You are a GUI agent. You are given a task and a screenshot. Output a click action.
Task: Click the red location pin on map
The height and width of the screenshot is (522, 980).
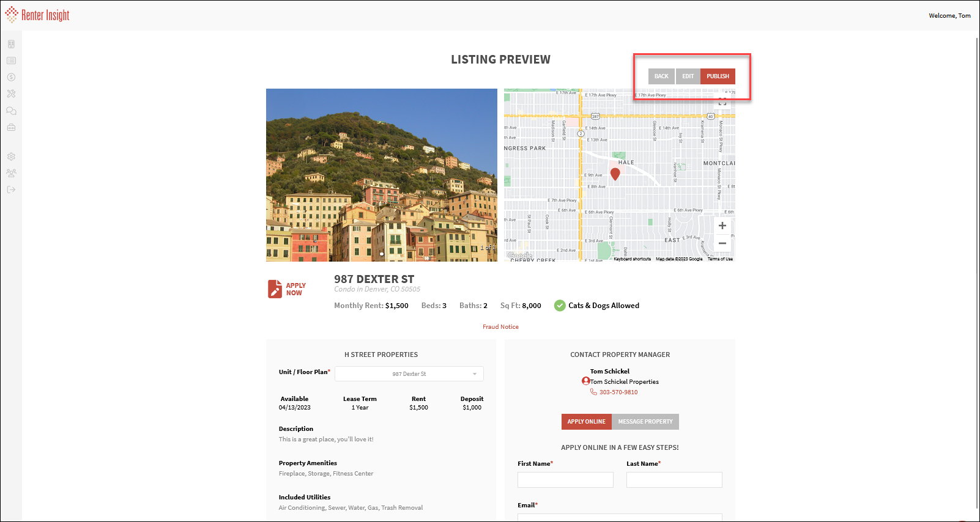615,174
